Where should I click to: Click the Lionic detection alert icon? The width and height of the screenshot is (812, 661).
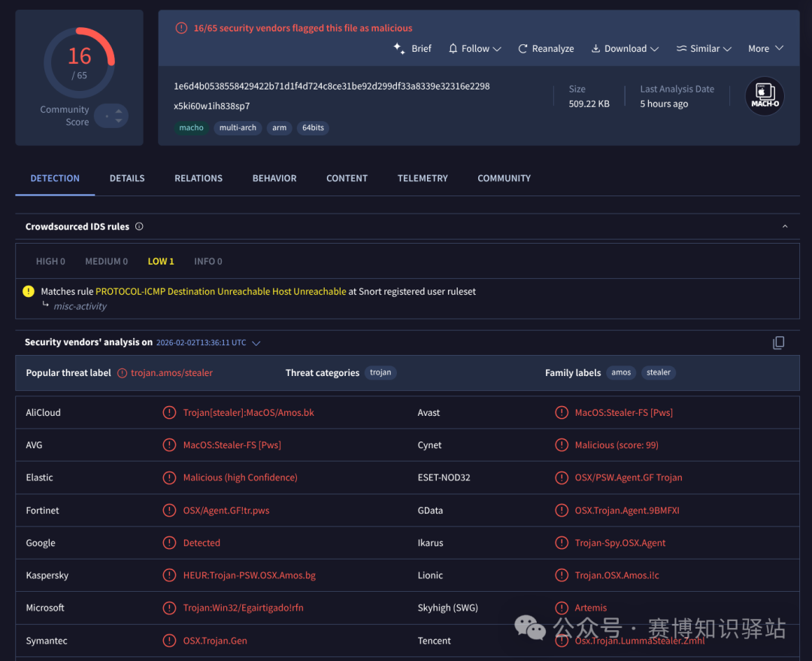(x=562, y=575)
